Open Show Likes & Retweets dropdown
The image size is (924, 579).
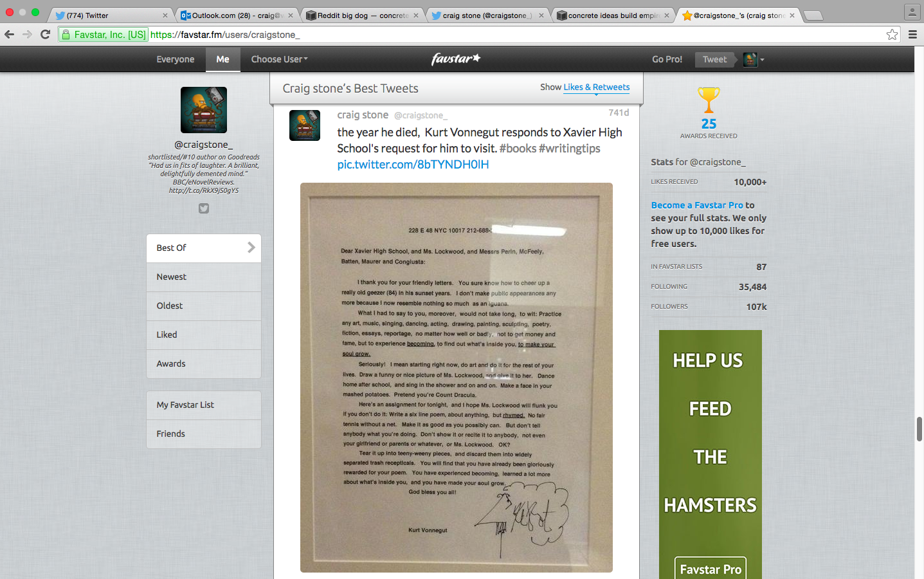tap(596, 87)
